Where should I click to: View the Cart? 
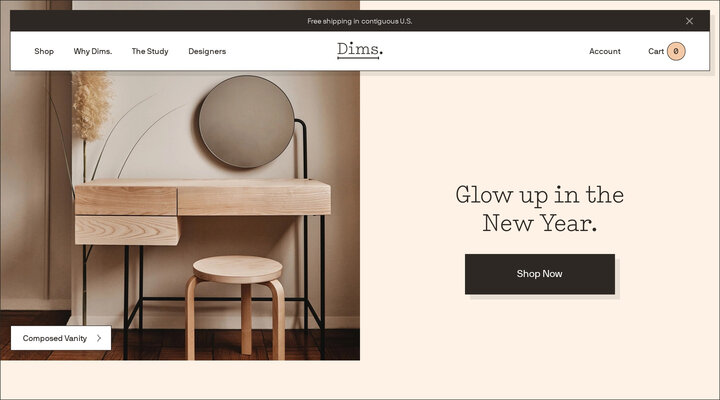coord(656,51)
